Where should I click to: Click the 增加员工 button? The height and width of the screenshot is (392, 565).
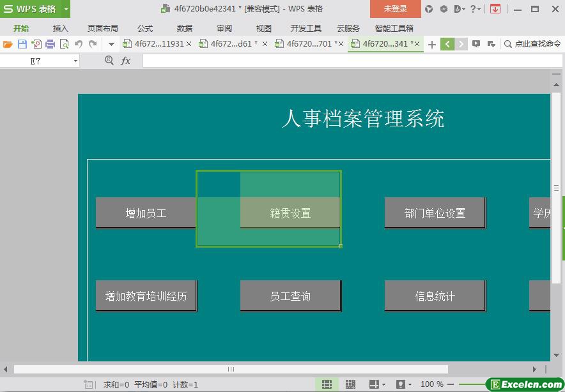point(146,213)
